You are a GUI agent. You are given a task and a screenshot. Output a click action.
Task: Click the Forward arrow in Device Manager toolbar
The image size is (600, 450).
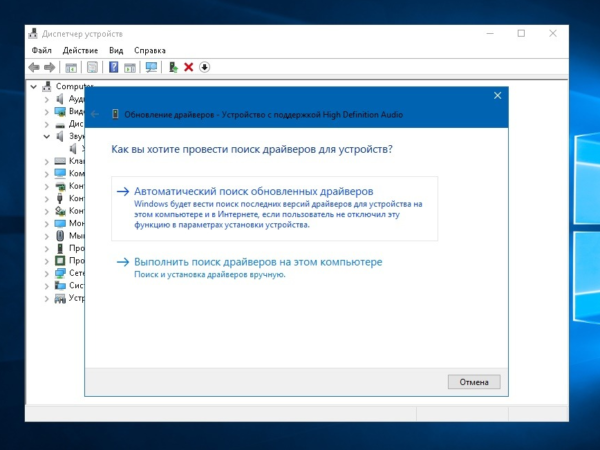(x=49, y=67)
